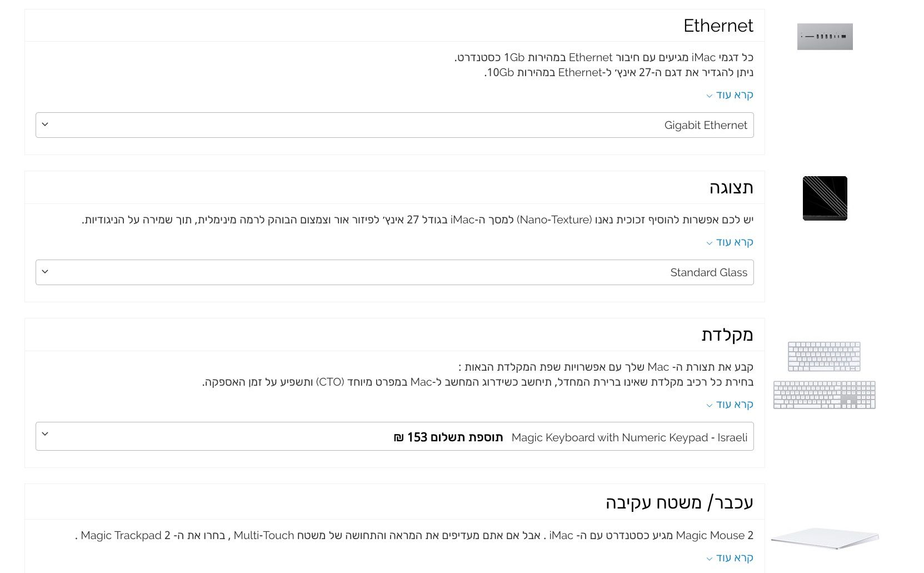Screen dimensions: 924x573
Task: Click the Ethernet section heading
Action: click(x=718, y=26)
